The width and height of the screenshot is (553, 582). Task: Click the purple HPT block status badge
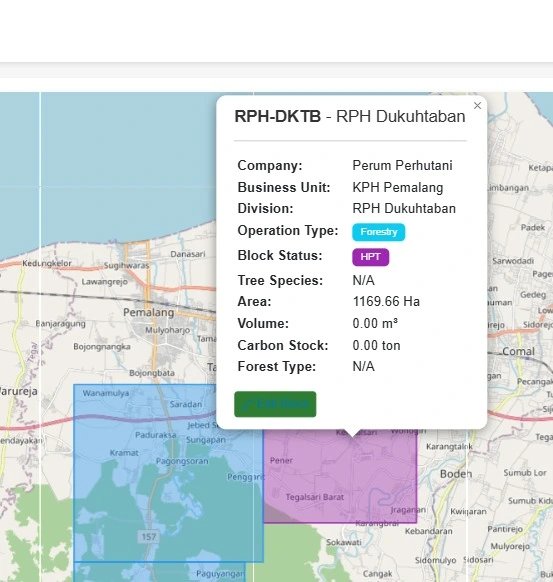click(370, 257)
